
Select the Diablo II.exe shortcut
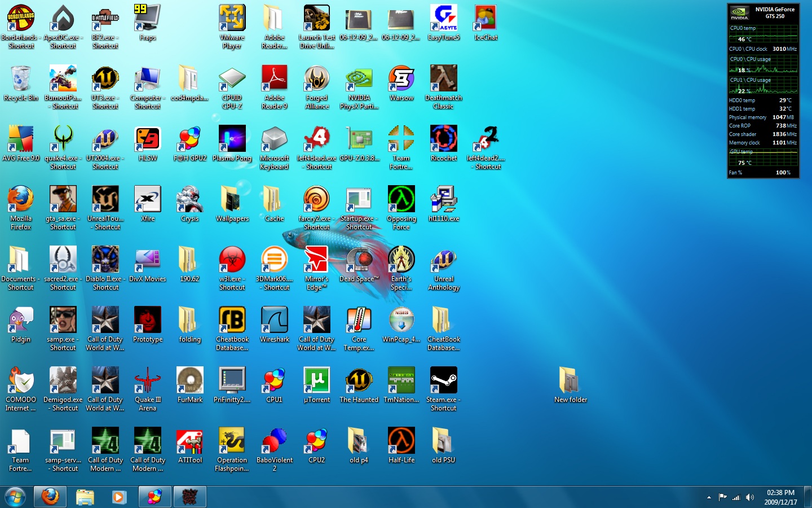tap(105, 260)
